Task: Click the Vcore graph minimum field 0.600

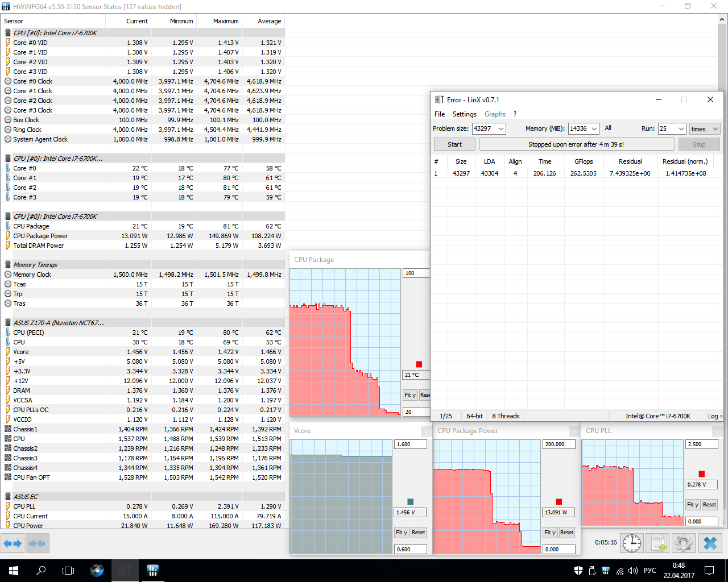Action: (x=410, y=550)
